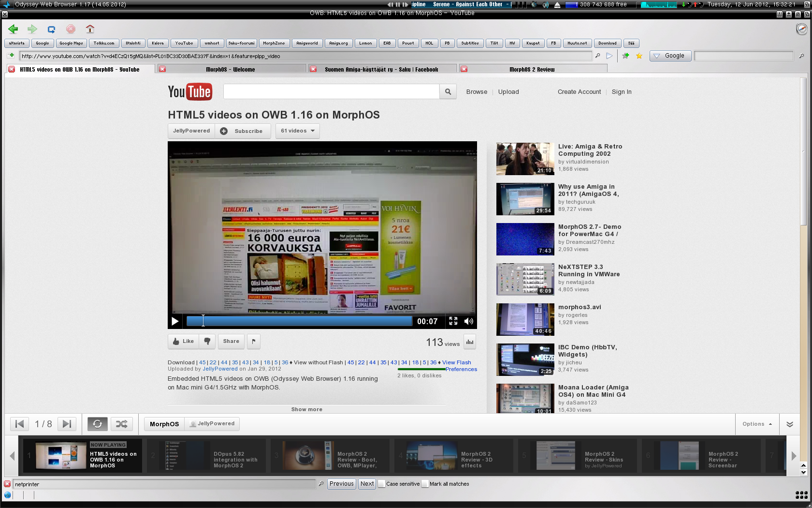Image resolution: width=812 pixels, height=508 pixels.
Task: Click the find bar text field with netprinter
Action: click(164, 484)
